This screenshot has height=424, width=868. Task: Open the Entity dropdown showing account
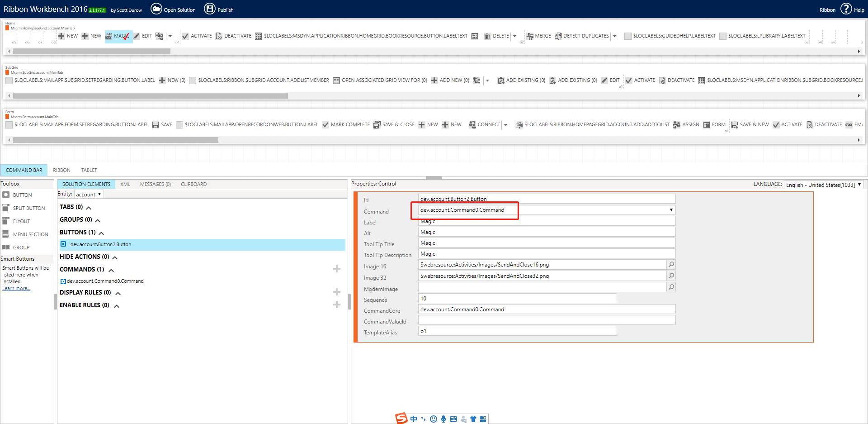click(89, 194)
